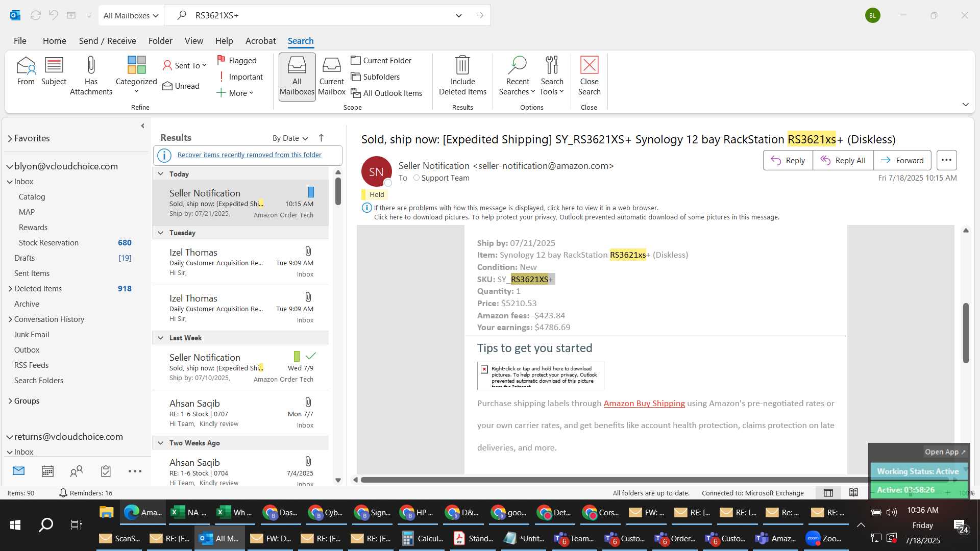This screenshot has height=551, width=980.
Task: Open Windows Start menu
Action: [15, 524]
